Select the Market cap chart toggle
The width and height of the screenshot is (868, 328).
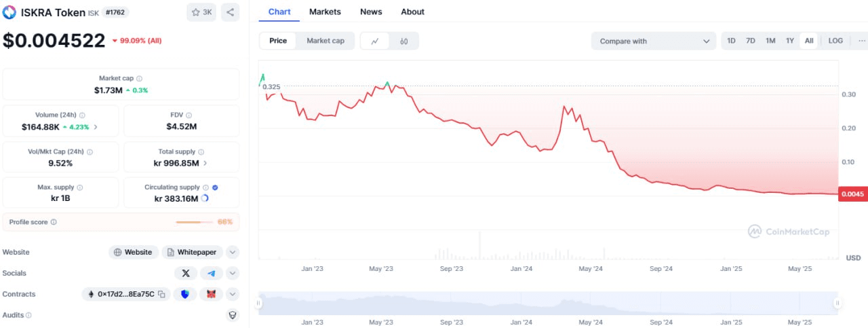pos(325,41)
